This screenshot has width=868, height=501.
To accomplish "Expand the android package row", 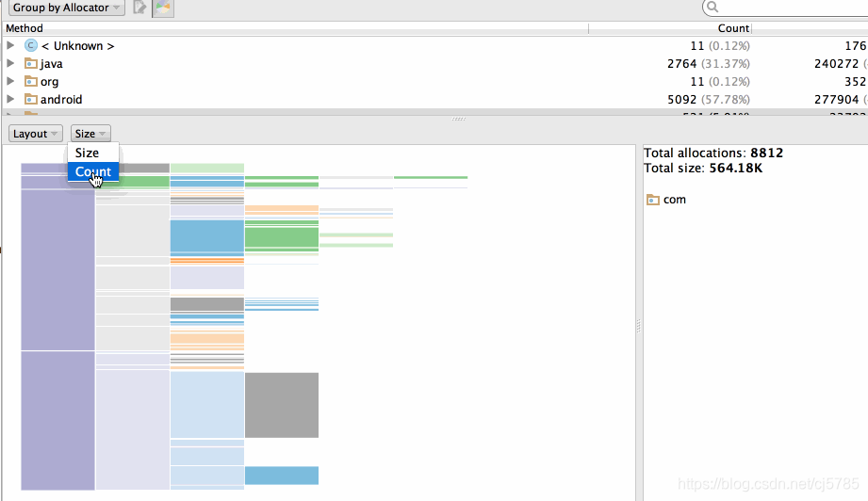I will click(10, 100).
